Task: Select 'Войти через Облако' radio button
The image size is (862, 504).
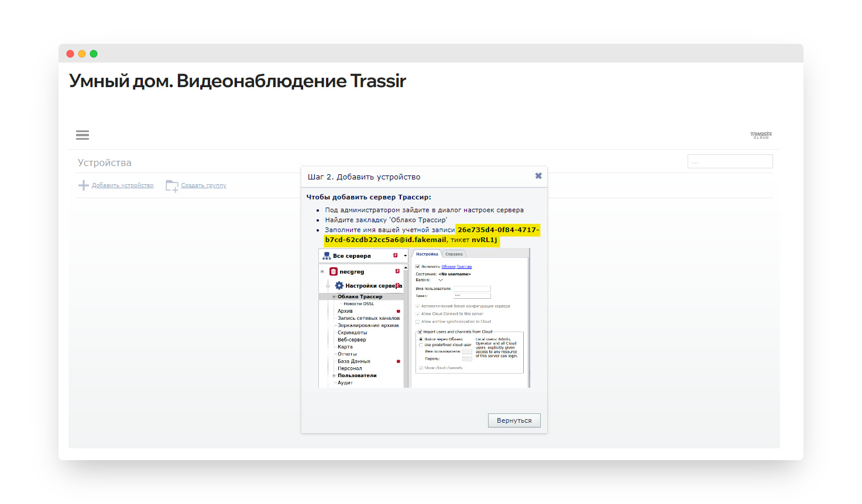Action: pos(421,339)
